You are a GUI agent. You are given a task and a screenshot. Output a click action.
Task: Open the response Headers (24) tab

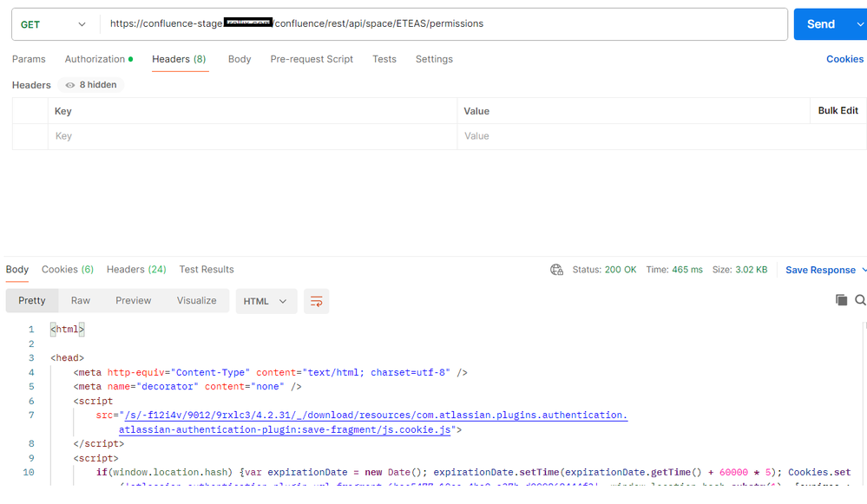click(136, 269)
